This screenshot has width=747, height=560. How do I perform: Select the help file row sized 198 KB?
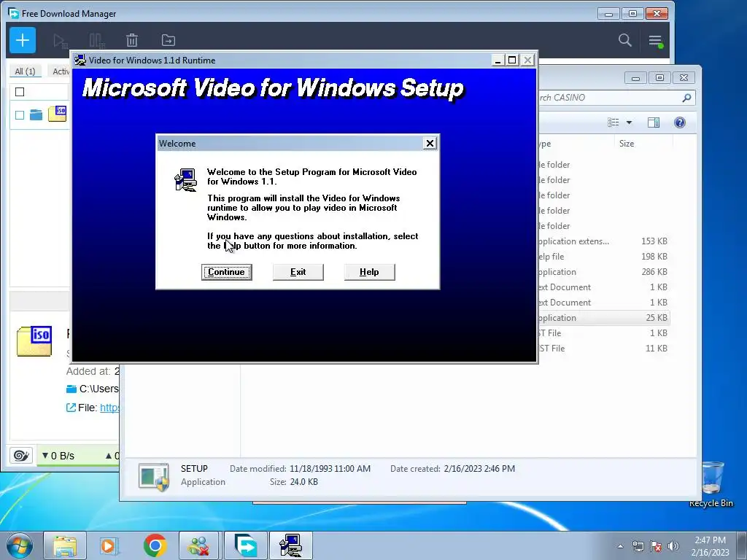click(x=603, y=256)
